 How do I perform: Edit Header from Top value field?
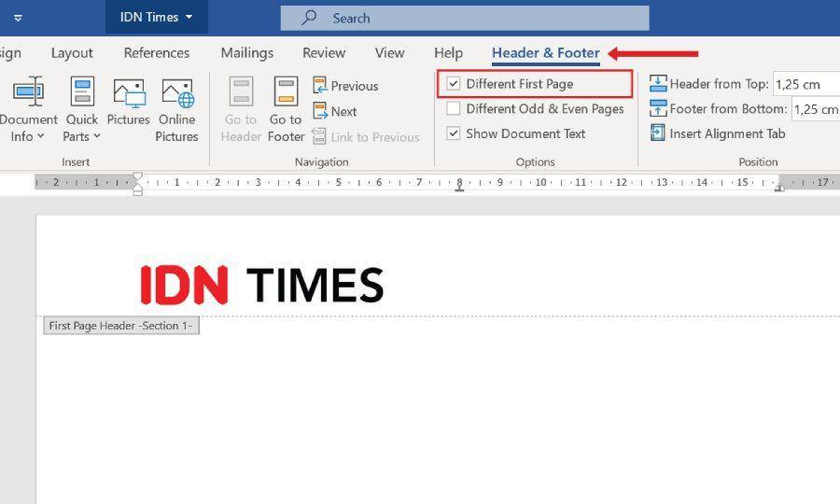tap(806, 84)
